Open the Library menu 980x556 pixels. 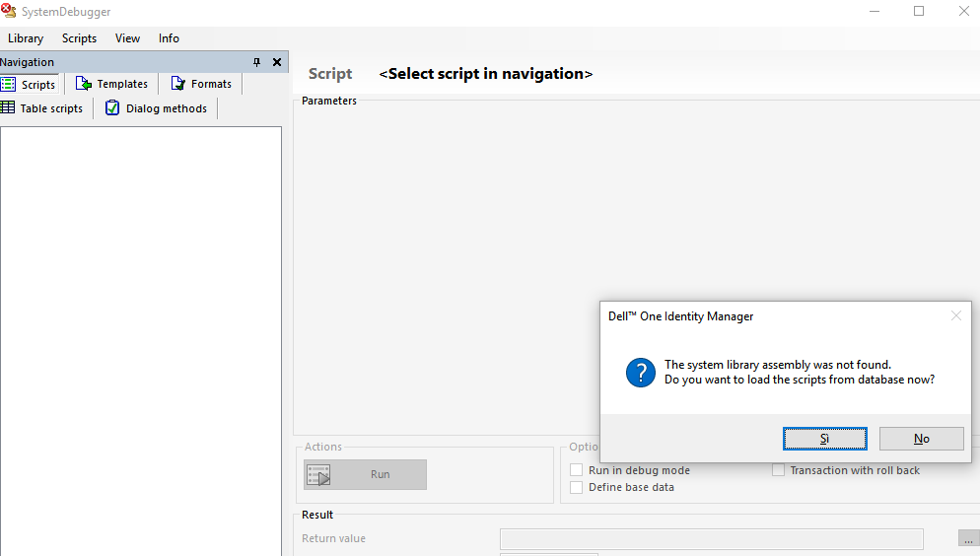click(x=26, y=38)
